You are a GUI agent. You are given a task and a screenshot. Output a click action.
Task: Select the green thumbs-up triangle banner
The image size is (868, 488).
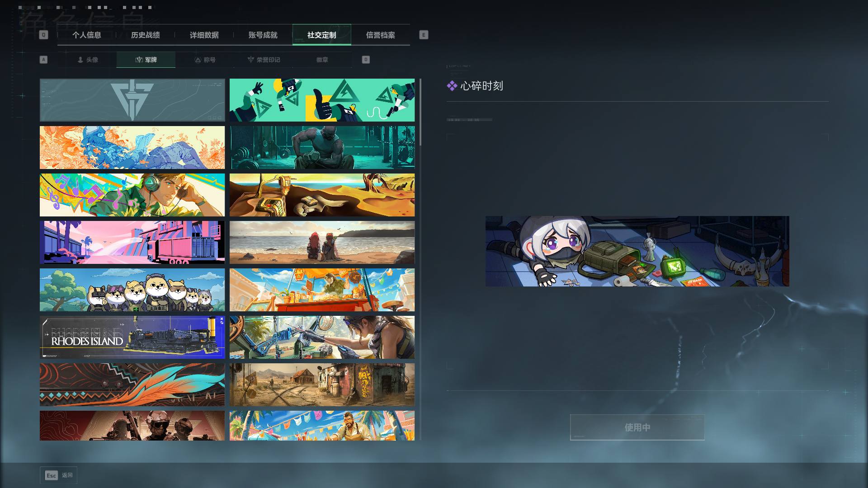322,100
